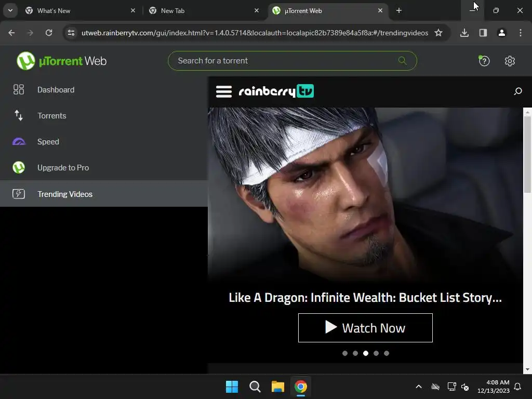Click the Like A Dragon video title
The height and width of the screenshot is (399, 532).
pyautogui.click(x=365, y=298)
